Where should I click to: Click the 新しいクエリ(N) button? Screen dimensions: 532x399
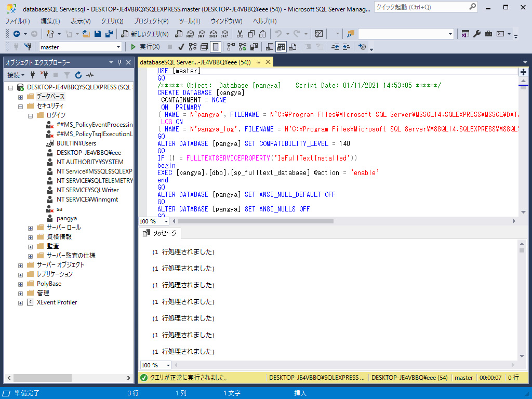[x=145, y=34]
